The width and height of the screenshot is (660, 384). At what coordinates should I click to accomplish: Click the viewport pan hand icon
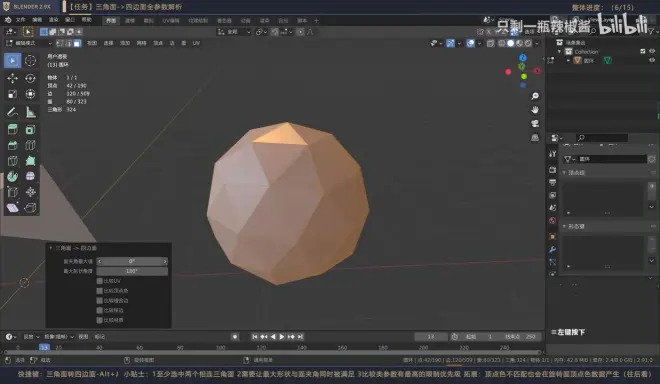click(x=535, y=110)
